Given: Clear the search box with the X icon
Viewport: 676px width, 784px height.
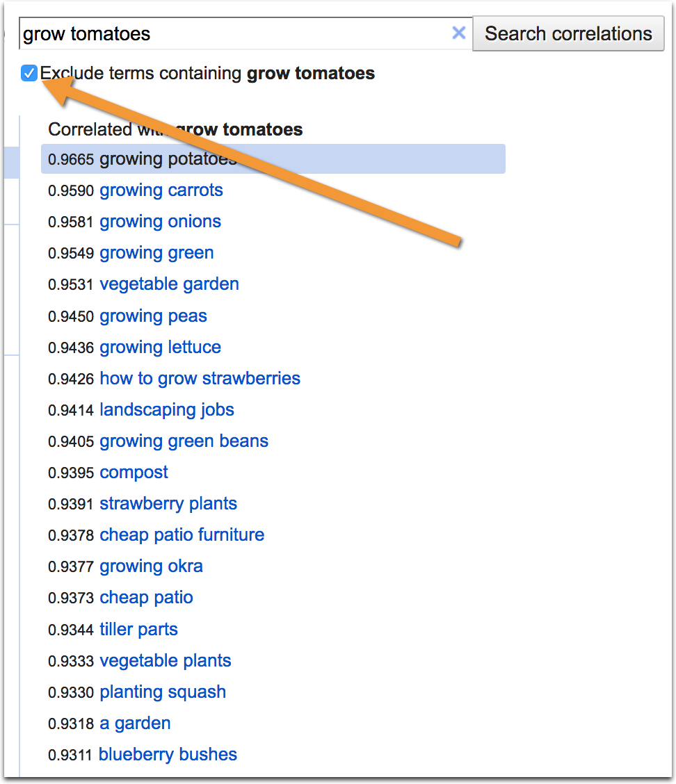Looking at the screenshot, I should (x=459, y=33).
